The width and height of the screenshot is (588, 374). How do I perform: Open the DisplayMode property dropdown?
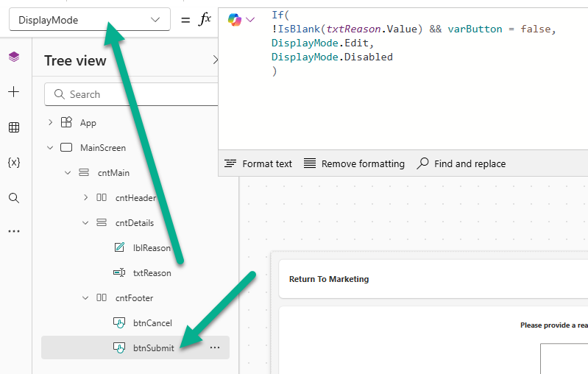point(89,20)
